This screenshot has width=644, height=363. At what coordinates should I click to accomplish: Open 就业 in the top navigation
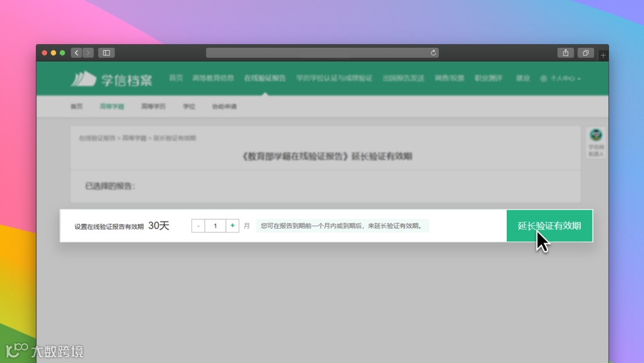click(x=522, y=78)
